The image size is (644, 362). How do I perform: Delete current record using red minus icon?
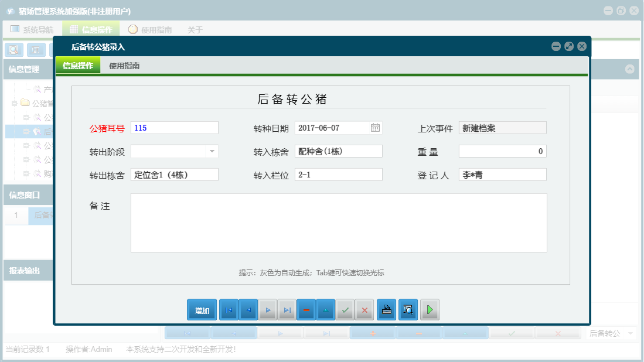[306, 310]
